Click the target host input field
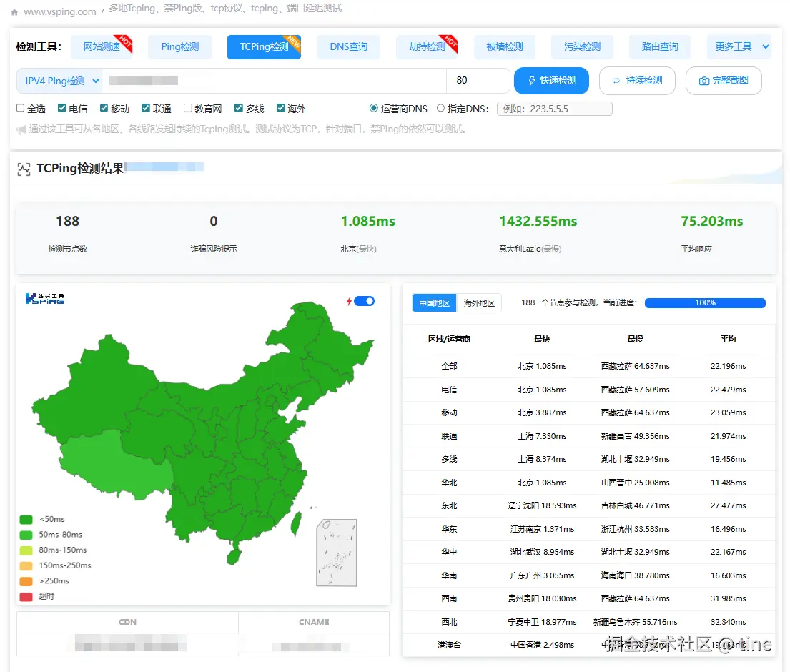This screenshot has width=790, height=672. pos(274,81)
